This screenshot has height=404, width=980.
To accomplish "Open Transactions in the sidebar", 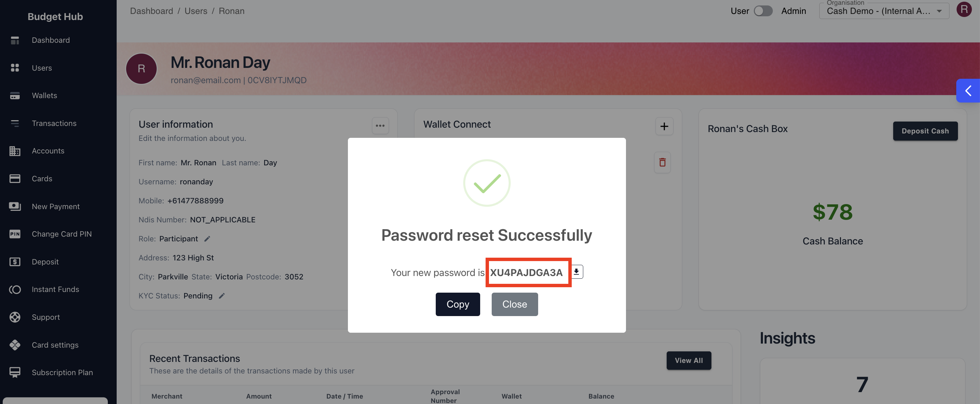I will (54, 123).
